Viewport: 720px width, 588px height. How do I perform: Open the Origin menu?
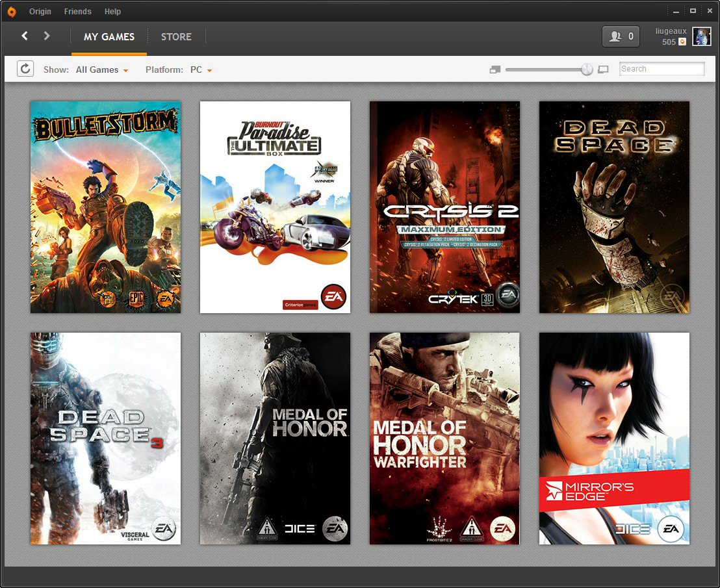[40, 12]
